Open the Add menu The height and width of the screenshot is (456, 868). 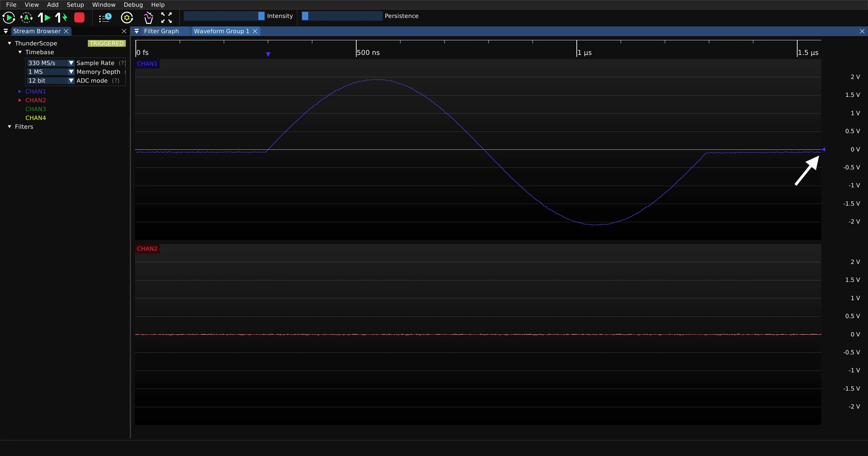click(x=53, y=5)
